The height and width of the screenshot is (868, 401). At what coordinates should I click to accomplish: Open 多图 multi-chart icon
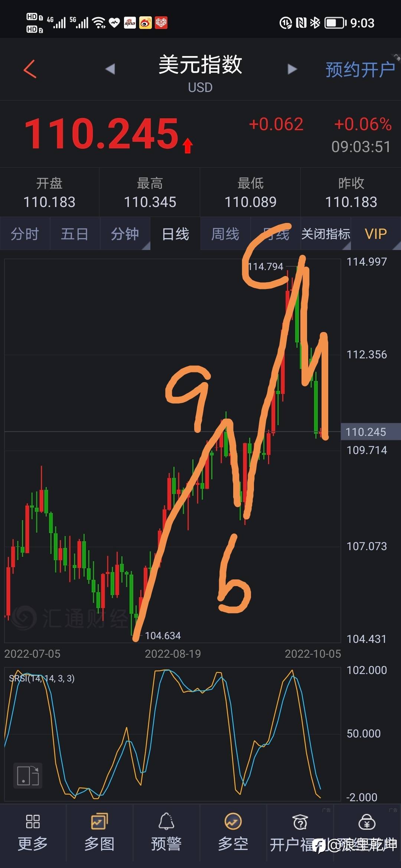coord(100,832)
